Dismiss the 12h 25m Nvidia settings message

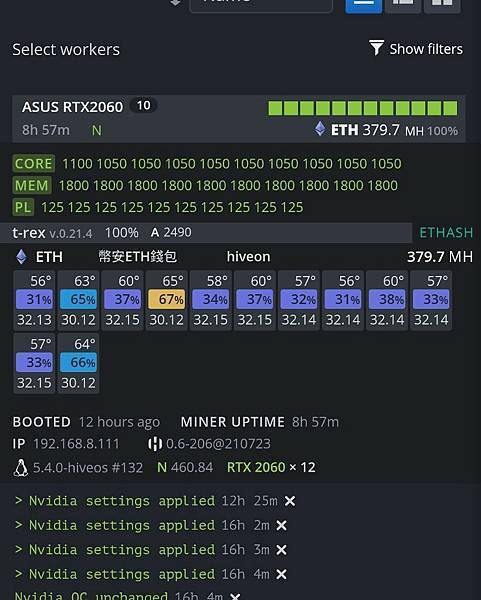pyautogui.click(x=290, y=501)
